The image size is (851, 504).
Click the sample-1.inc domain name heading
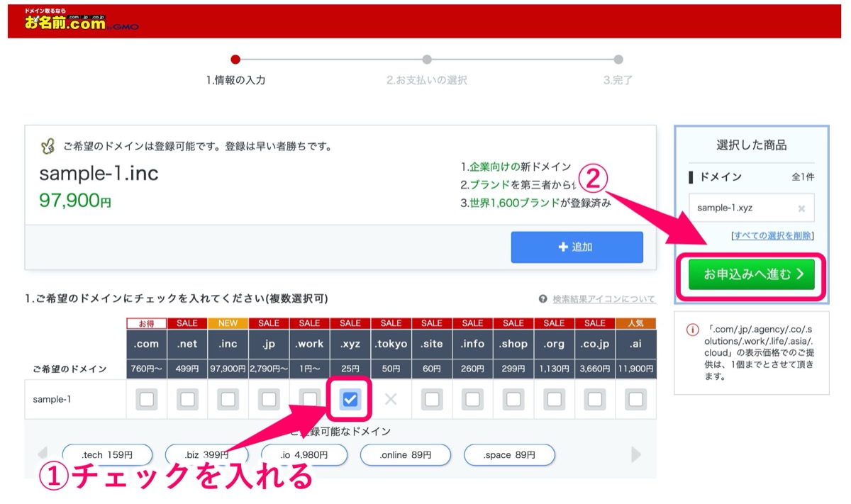(x=99, y=173)
